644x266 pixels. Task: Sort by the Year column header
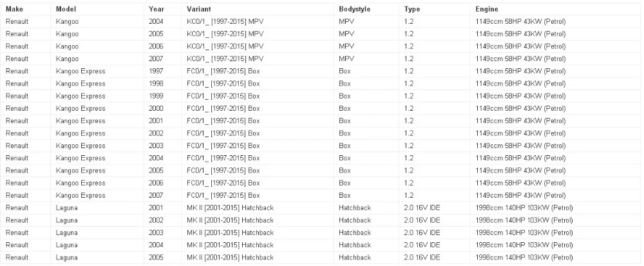click(x=156, y=10)
